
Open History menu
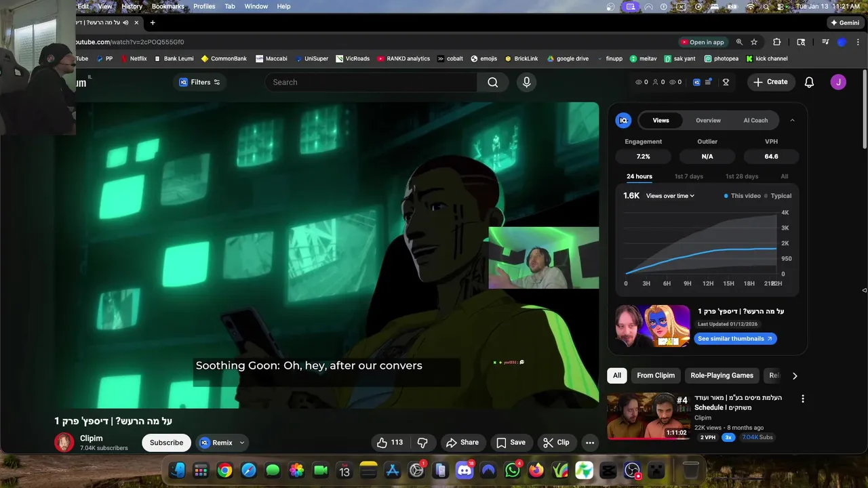coord(132,6)
